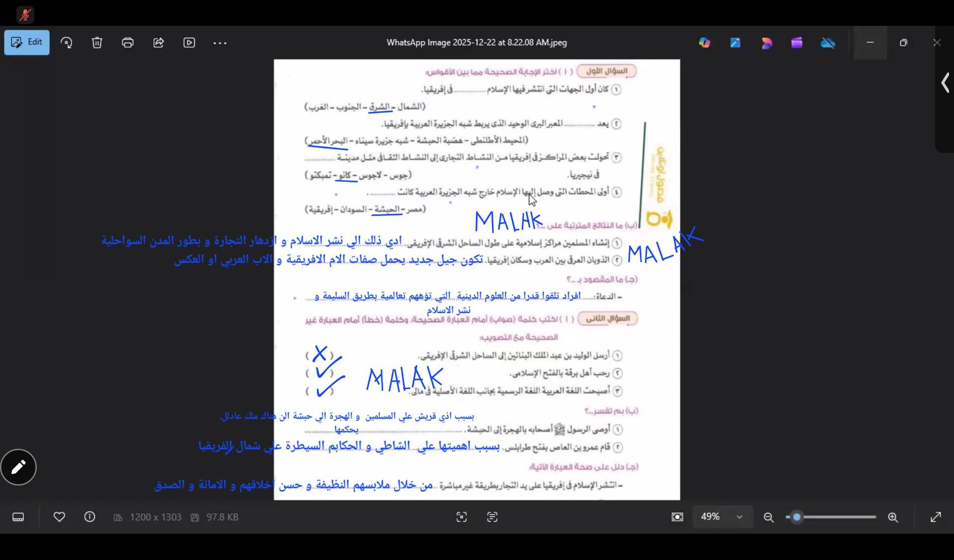Share the image via the share icon

(159, 43)
